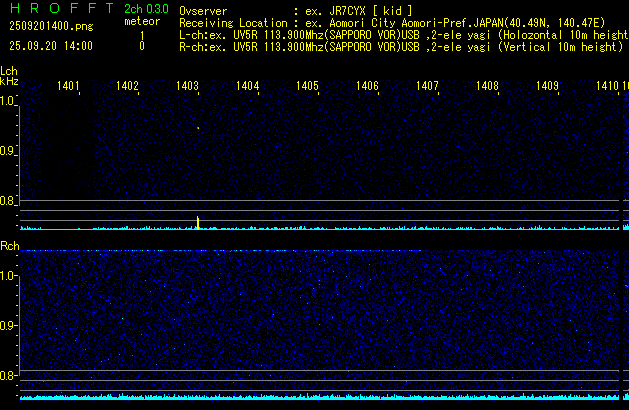Screen dimensions: 629x410
Task: Click the 1.0 frequency label in Rch
Action: click(8, 275)
